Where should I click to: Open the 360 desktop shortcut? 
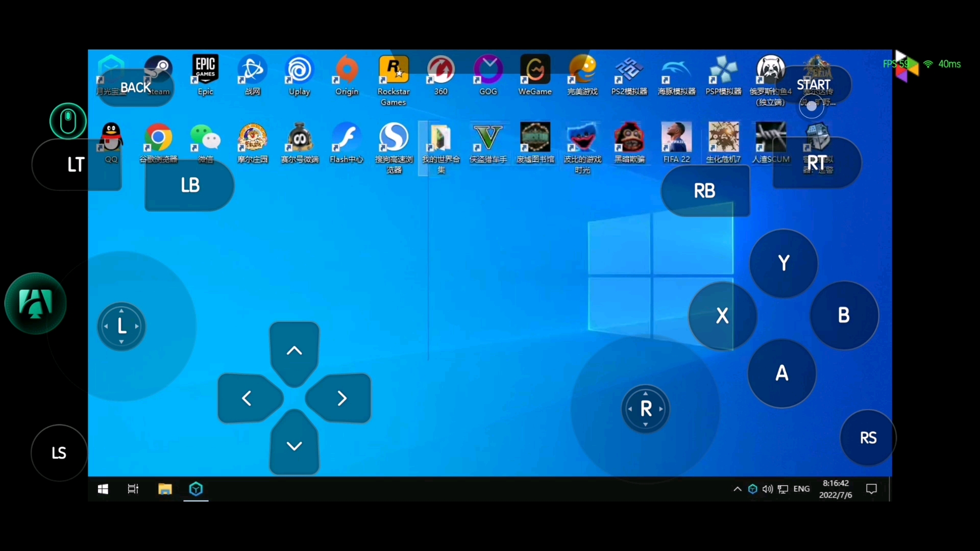point(441,75)
